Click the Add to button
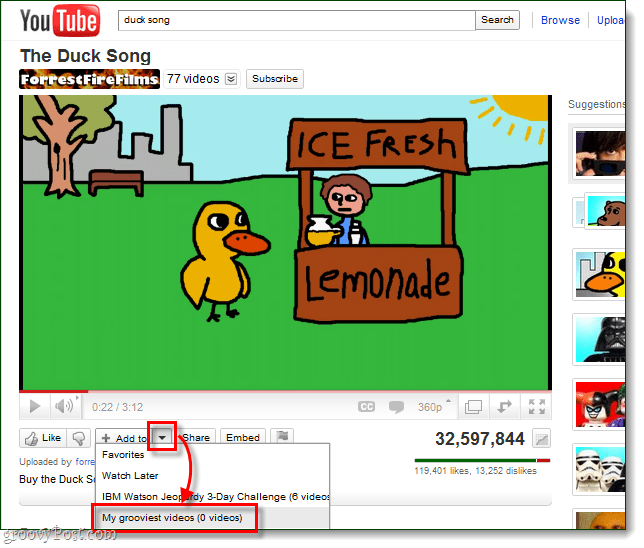Screen dimensions: 644x548 pos(124,438)
